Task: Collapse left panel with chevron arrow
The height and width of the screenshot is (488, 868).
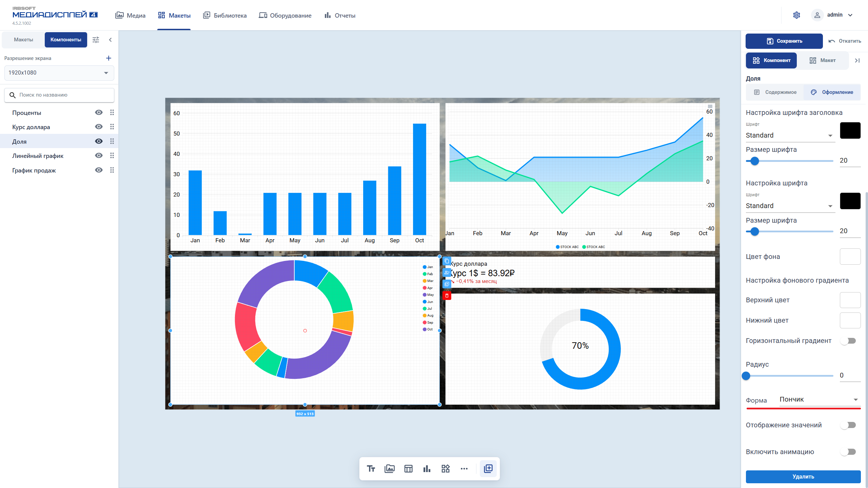Action: 110,40
